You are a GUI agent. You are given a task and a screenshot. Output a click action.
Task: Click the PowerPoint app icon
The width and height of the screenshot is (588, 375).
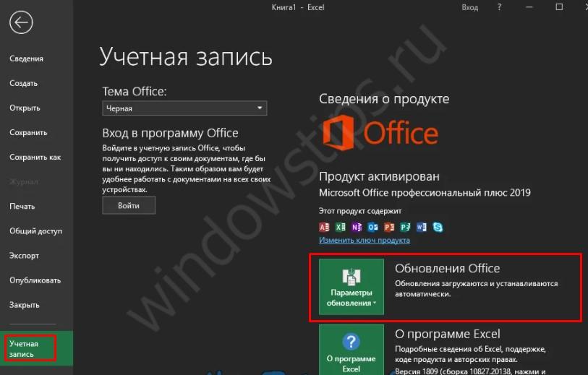coord(389,227)
